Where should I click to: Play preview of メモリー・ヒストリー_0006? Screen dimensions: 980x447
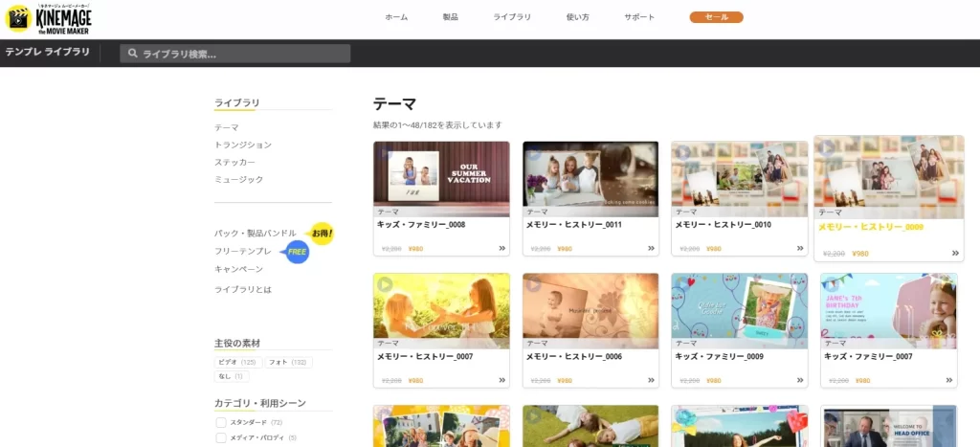pos(534,285)
